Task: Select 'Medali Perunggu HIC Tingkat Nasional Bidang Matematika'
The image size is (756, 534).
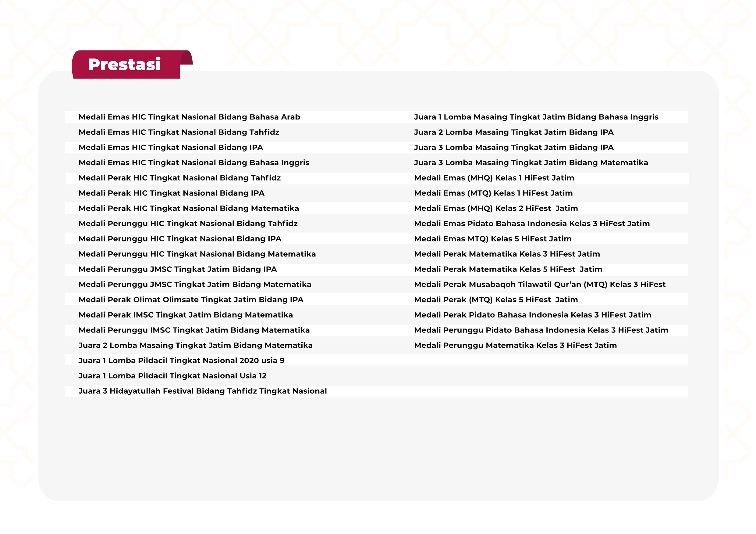Action: [197, 254]
